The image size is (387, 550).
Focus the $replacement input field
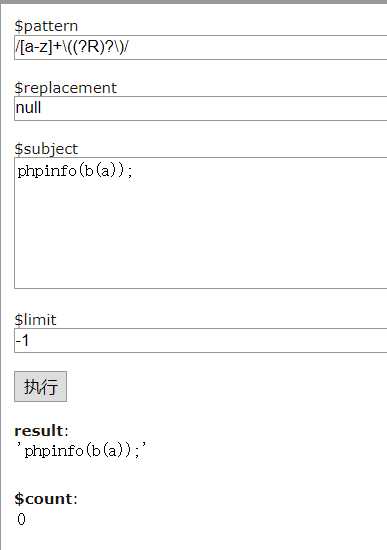tap(201, 108)
